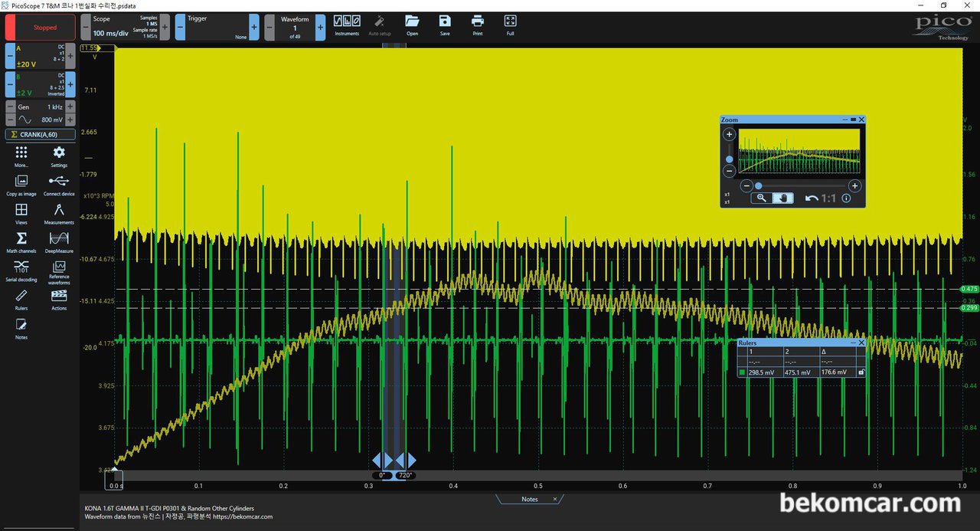Select the 0.475 ruler handle
980x531 pixels.
pos(970,289)
